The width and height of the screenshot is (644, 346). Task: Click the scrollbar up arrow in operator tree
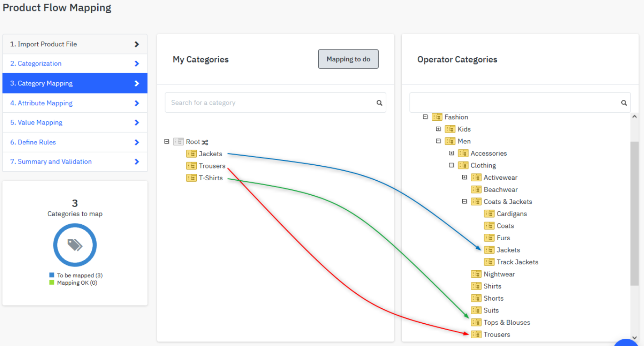coord(634,117)
